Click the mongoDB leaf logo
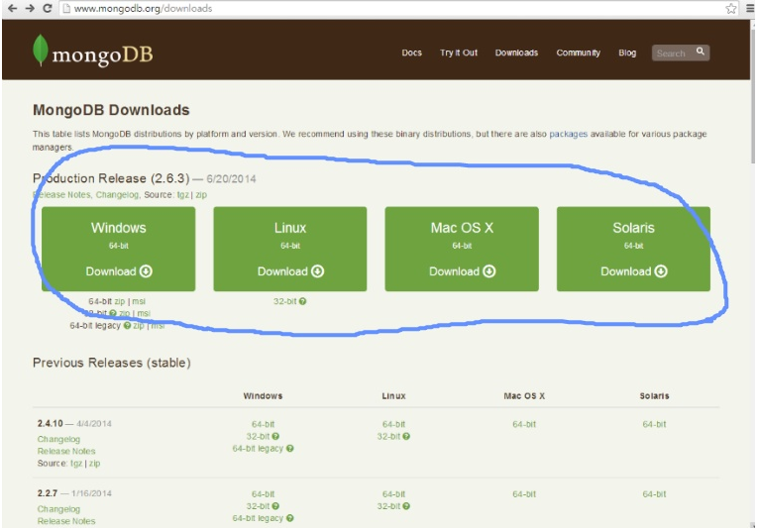 [x=41, y=50]
